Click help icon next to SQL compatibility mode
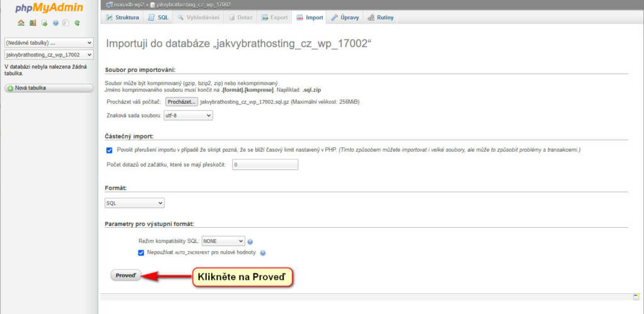The height and width of the screenshot is (314, 644). click(x=250, y=242)
